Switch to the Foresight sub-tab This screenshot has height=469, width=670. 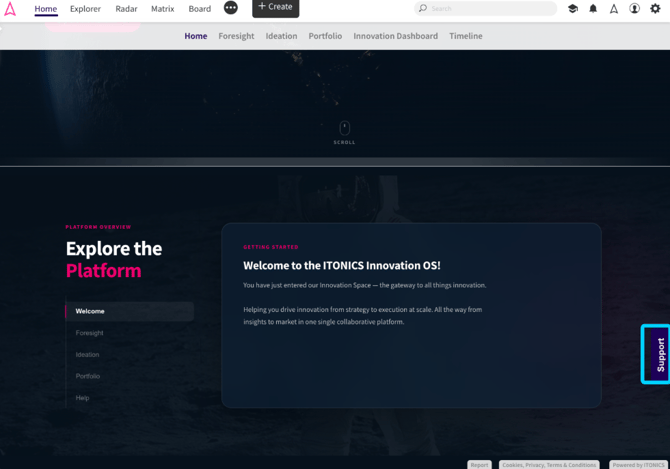tap(236, 36)
